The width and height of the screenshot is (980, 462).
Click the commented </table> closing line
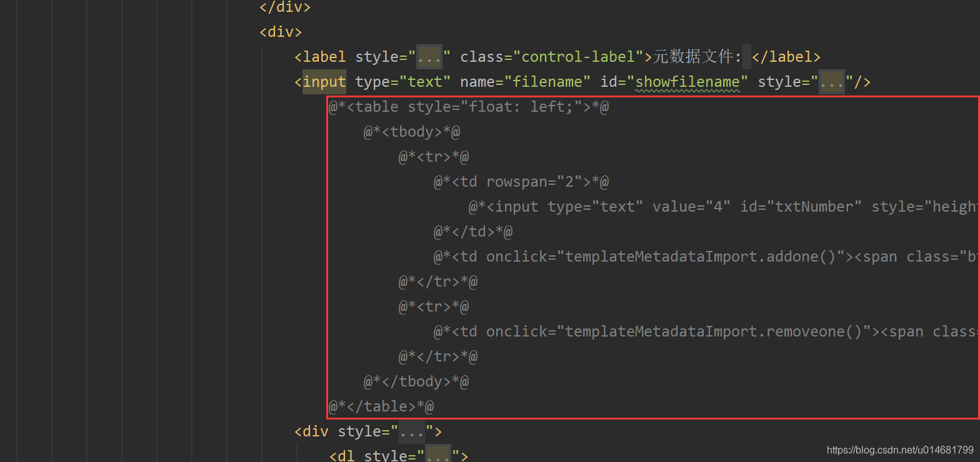(x=382, y=406)
